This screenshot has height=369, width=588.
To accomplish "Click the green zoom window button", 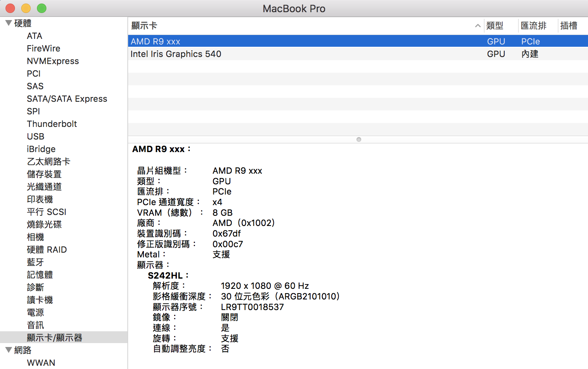I will pos(42,8).
